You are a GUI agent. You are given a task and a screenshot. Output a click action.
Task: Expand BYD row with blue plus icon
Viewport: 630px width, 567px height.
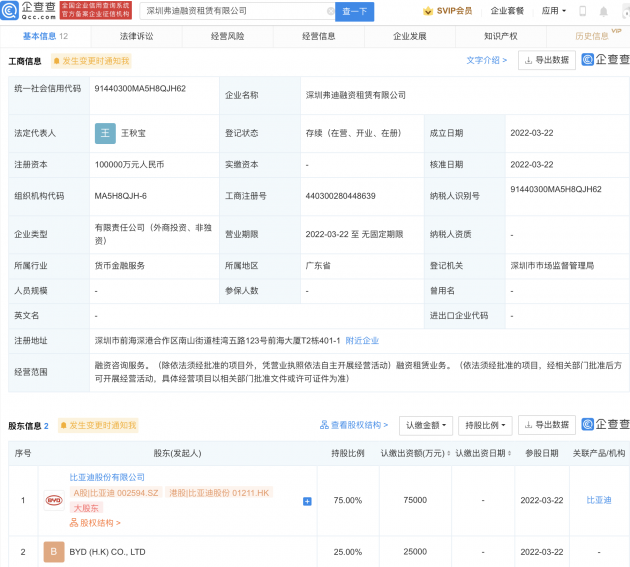307,501
